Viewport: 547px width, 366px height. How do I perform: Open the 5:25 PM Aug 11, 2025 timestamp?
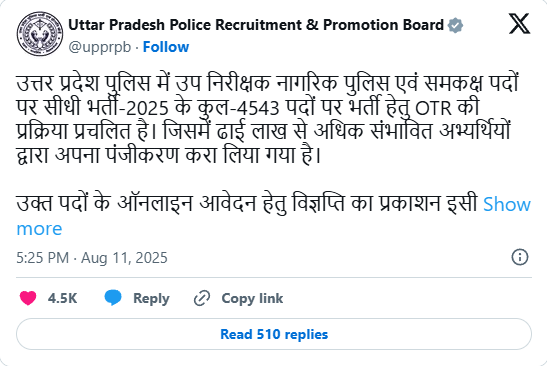[92, 258]
